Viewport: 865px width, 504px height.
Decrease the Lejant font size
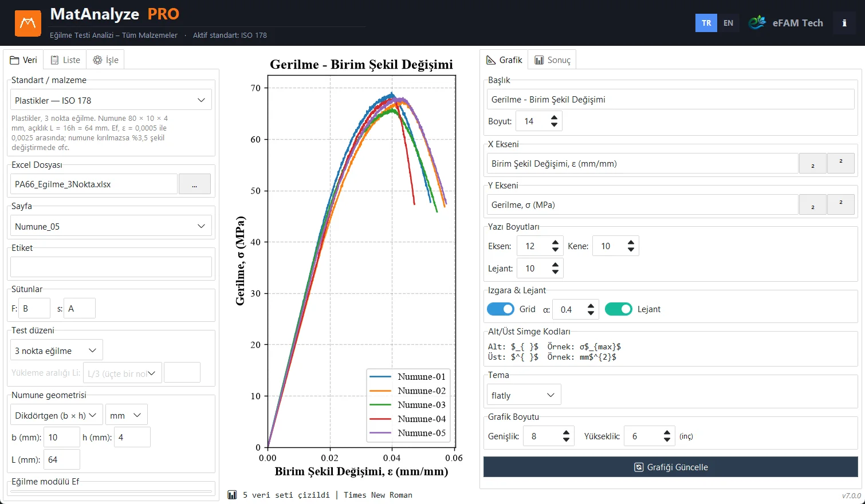(555, 271)
